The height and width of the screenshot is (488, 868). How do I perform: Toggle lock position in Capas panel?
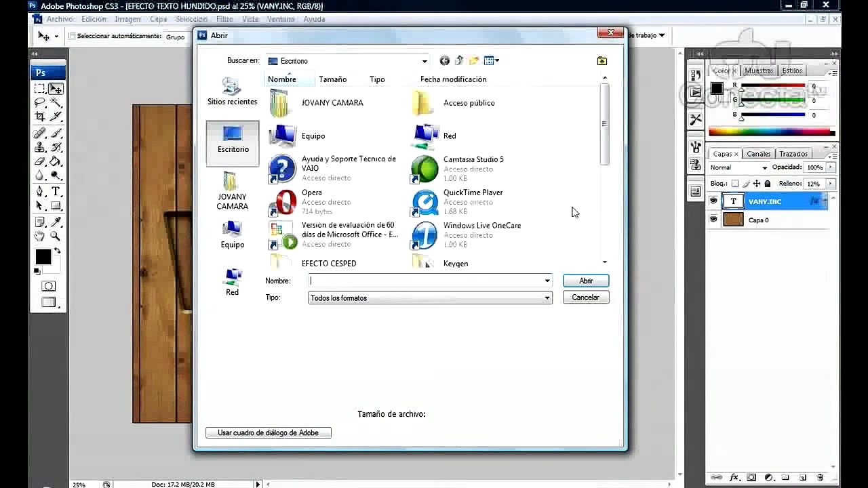point(757,184)
